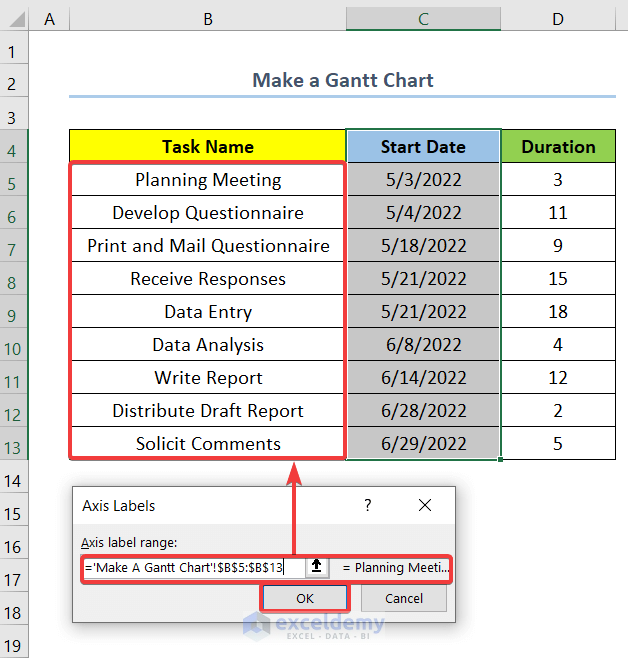Image resolution: width=628 pixels, height=658 pixels.
Task: Click the start date 6/28/2022 cell
Action: click(x=423, y=410)
